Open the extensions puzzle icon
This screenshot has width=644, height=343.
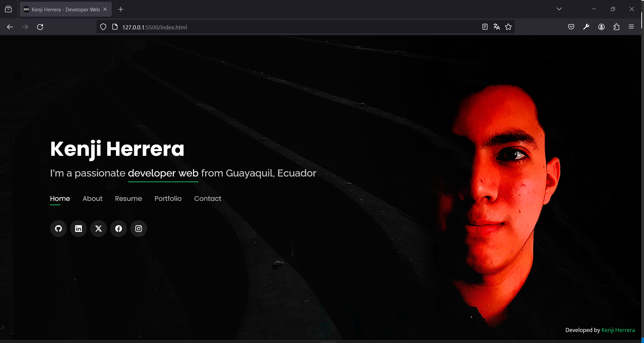pos(616,27)
